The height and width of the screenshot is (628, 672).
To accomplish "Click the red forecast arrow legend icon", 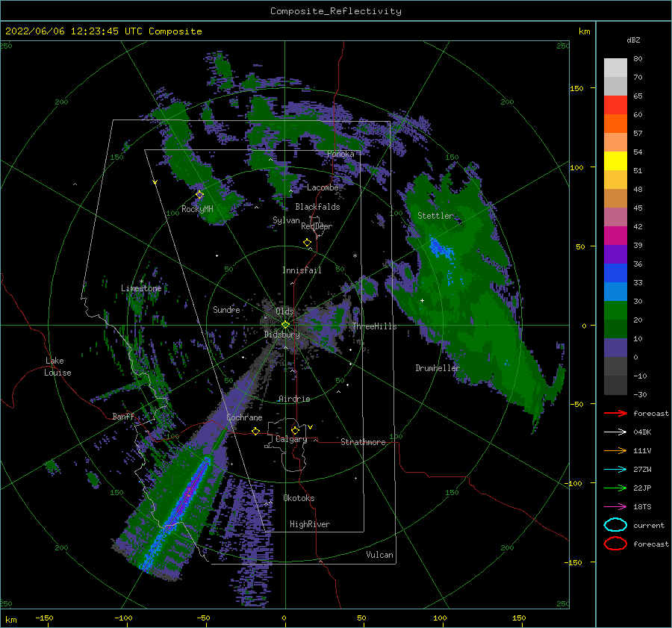I will [615, 413].
